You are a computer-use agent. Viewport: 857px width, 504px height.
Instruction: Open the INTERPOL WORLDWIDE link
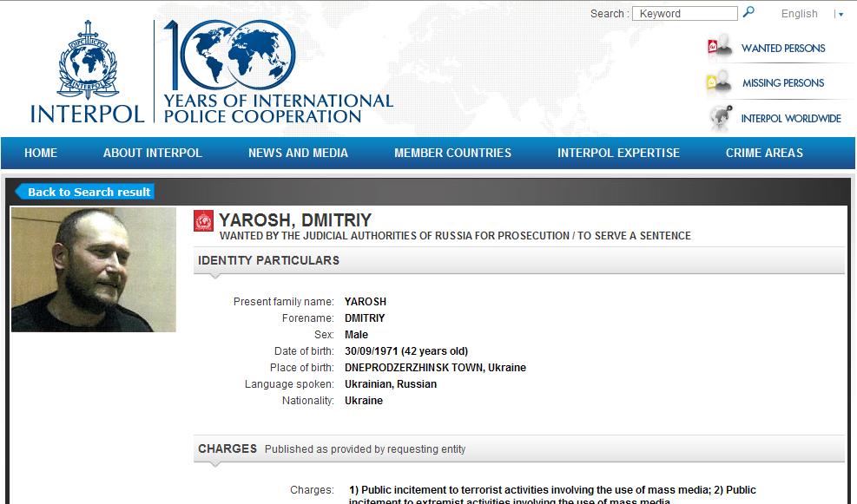[x=791, y=119]
